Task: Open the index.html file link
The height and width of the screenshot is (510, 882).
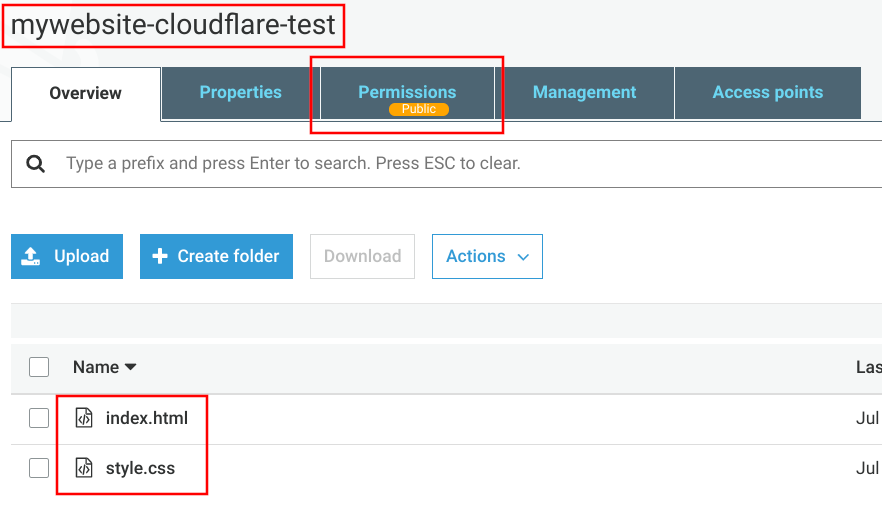Action: (x=146, y=418)
